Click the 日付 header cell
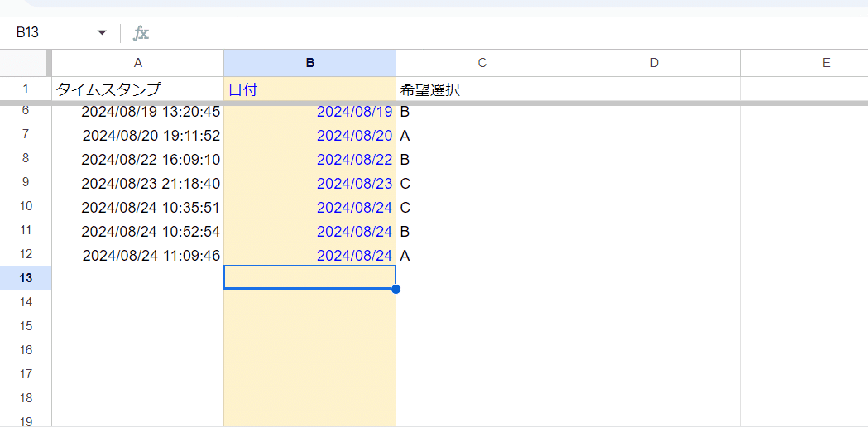The height and width of the screenshot is (427, 868). (x=310, y=89)
